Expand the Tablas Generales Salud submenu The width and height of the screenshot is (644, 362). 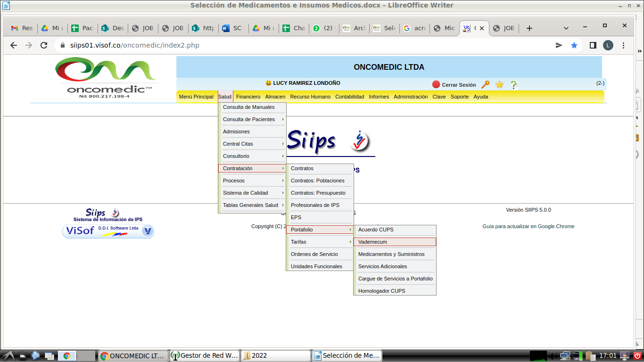point(252,205)
